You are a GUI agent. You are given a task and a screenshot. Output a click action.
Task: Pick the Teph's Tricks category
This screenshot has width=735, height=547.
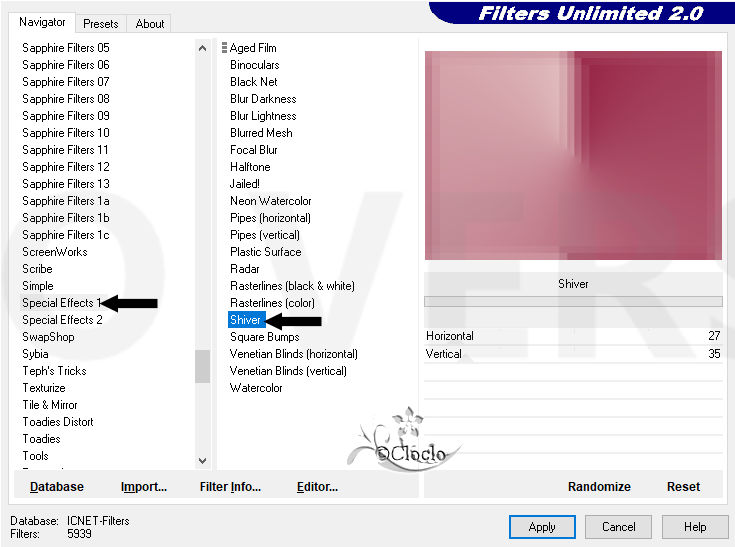coord(54,371)
